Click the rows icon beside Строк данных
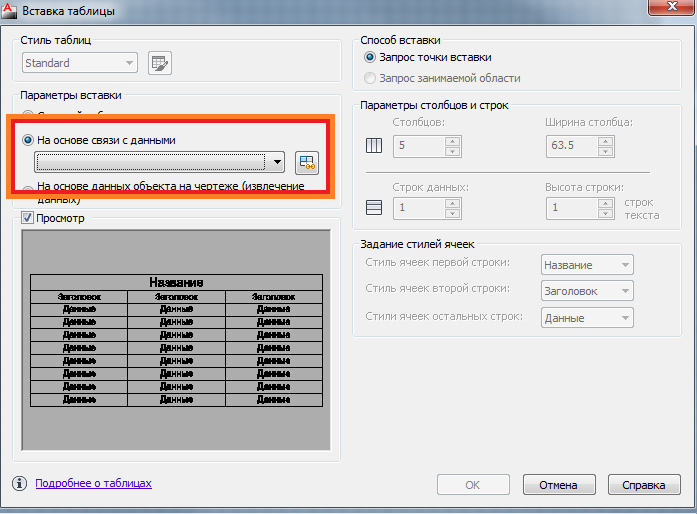The width and height of the screenshot is (697, 514). point(374,208)
